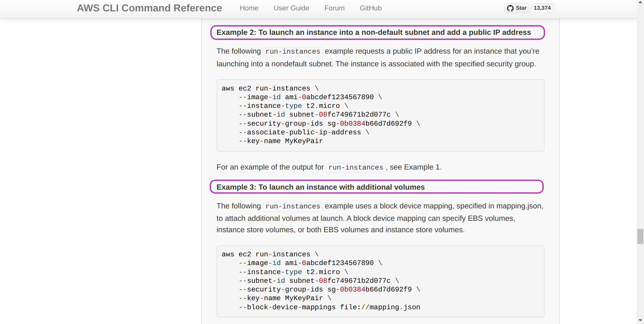This screenshot has height=324, width=644.
Task: Open the AWS CLI Command Reference title link
Action: coord(149,8)
